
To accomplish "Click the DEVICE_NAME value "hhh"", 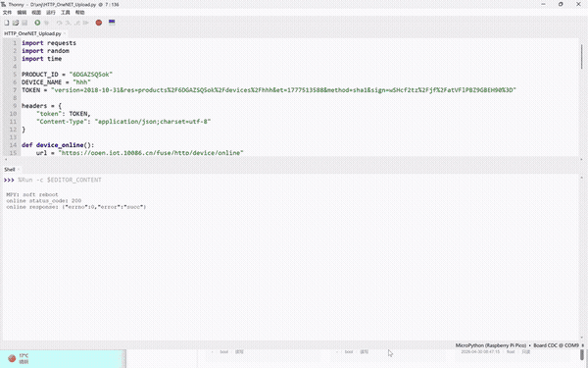I will coord(81,82).
